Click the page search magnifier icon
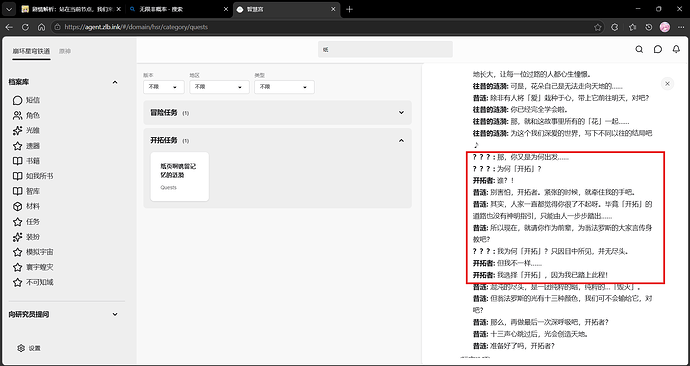The width and height of the screenshot is (690, 366). coord(639,49)
